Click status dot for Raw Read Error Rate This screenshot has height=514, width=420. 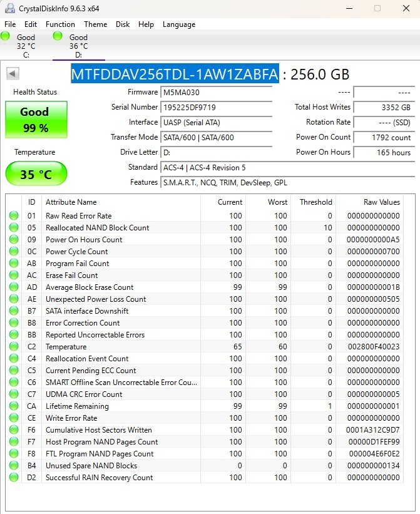click(14, 216)
